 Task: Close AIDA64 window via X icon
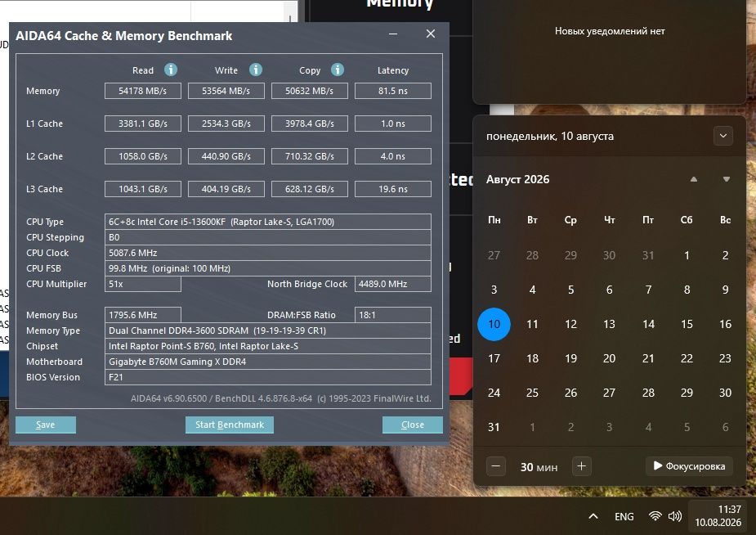(431, 34)
